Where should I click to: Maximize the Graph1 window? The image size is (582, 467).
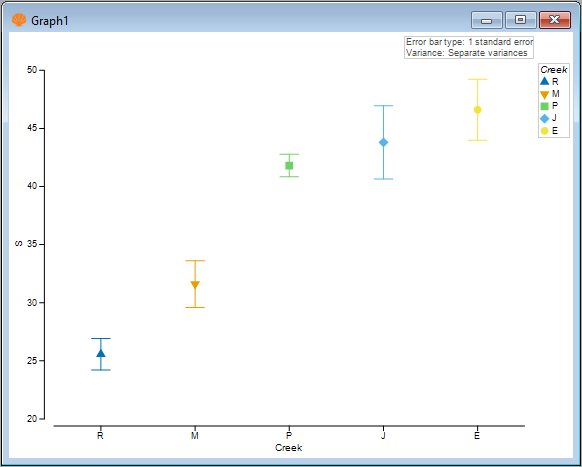(x=521, y=20)
